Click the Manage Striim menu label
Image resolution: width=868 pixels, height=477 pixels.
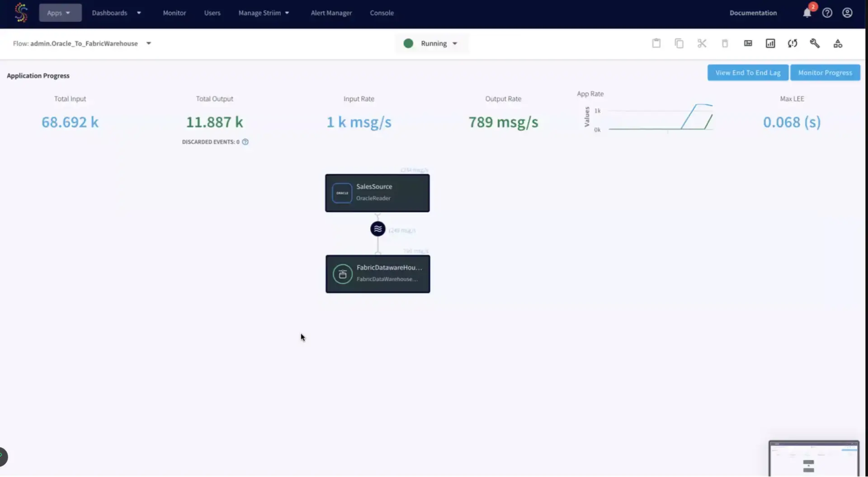click(x=259, y=13)
